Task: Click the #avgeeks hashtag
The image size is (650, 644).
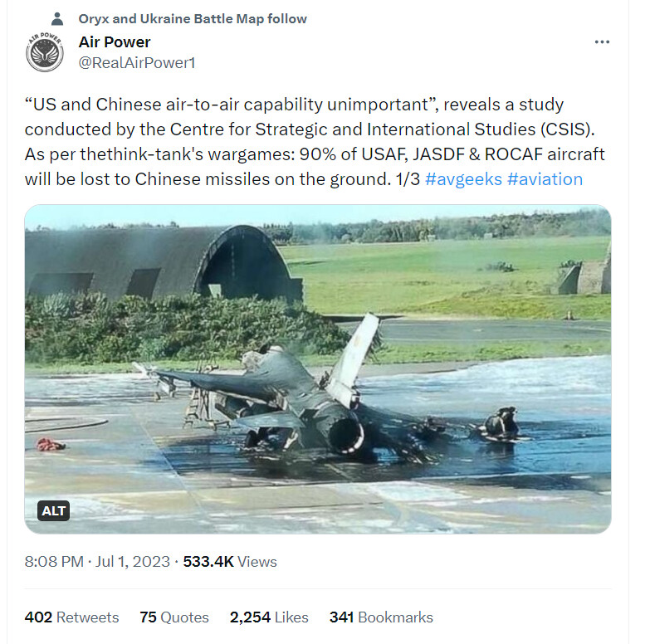Action: [463, 179]
